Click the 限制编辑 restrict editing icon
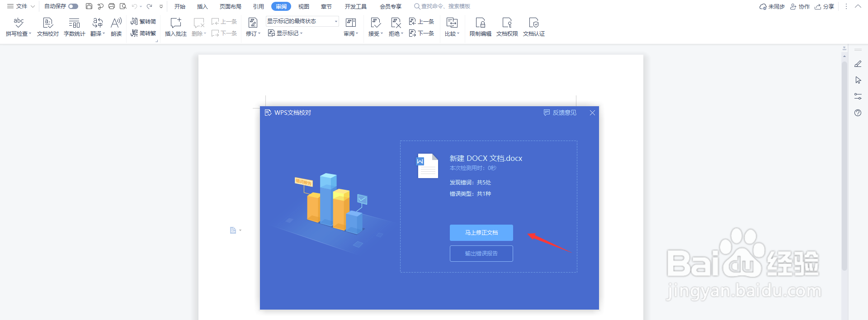 pyautogui.click(x=481, y=23)
